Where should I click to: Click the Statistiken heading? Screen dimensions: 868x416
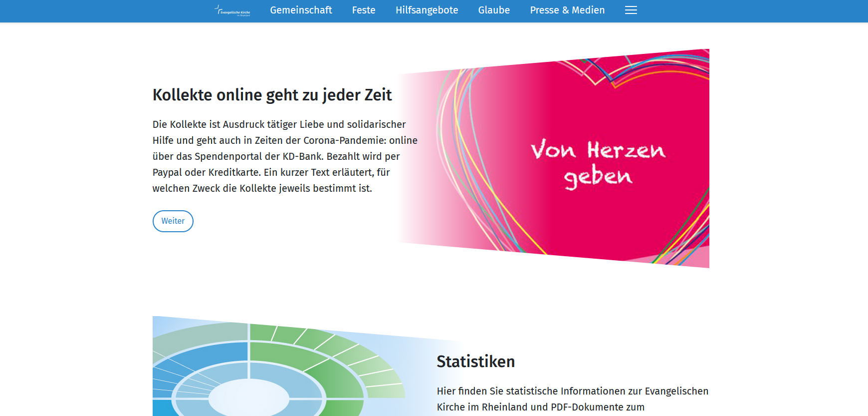point(475,361)
